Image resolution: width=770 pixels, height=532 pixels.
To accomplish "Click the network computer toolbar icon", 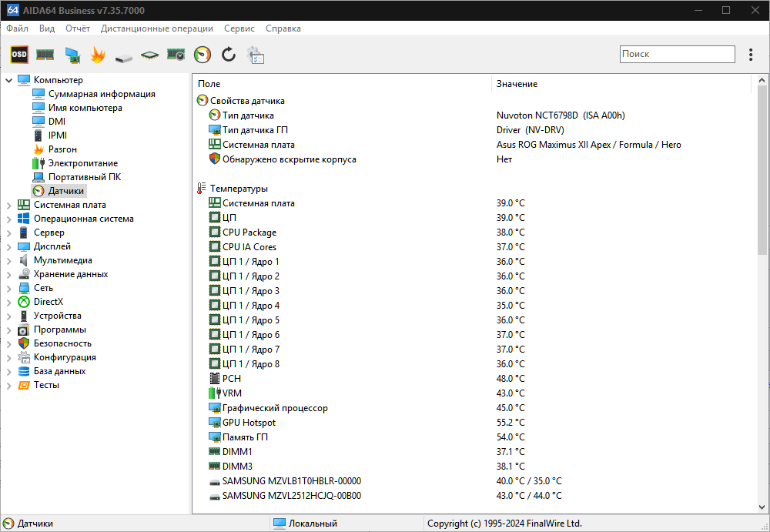I will 72,55.
